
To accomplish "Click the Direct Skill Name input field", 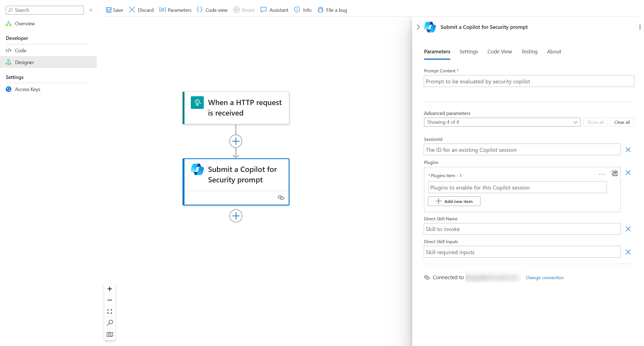I will tap(522, 229).
